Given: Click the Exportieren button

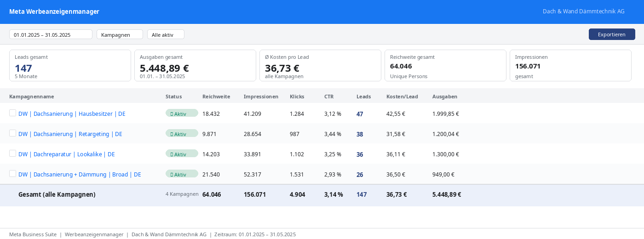Looking at the screenshot, I should point(612,34).
